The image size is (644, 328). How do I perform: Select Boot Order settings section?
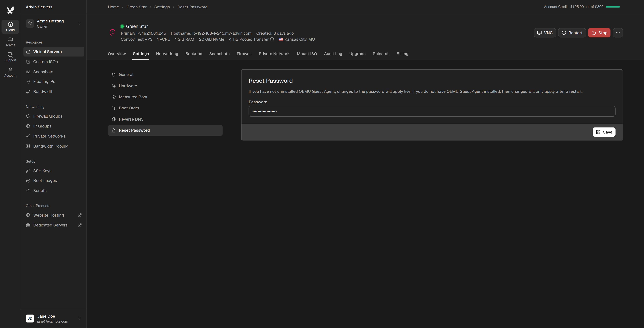165,108
